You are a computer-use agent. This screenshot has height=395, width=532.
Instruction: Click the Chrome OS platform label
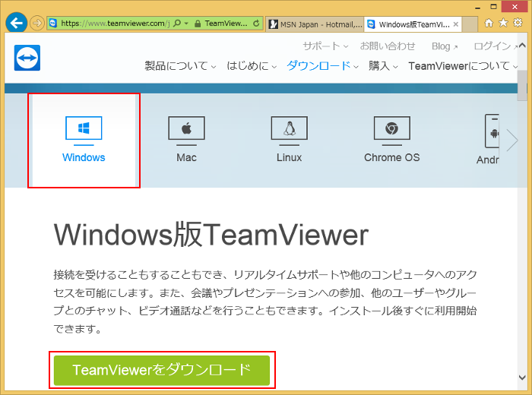coord(392,158)
